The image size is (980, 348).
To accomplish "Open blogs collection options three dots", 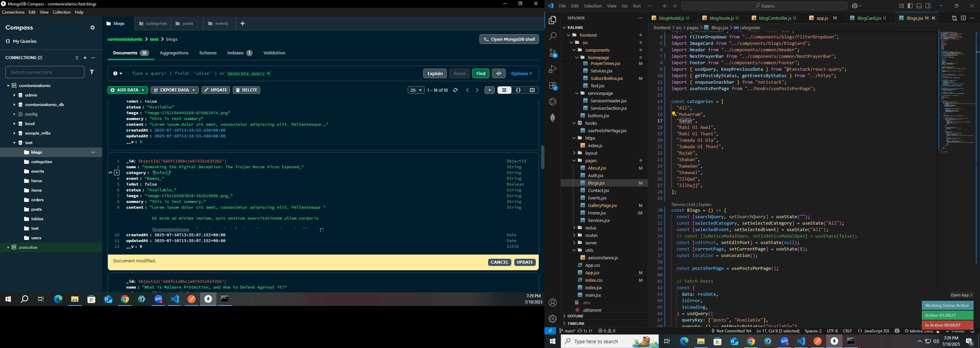I will pos(93,152).
